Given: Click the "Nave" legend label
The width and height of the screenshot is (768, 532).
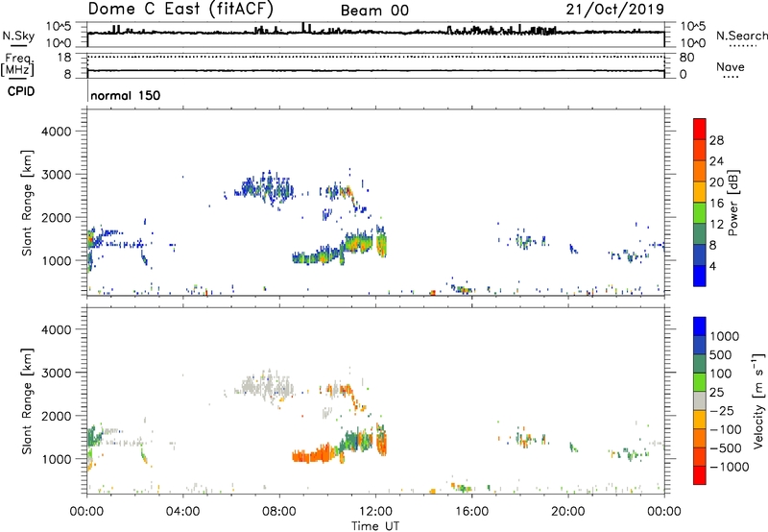Looking at the screenshot, I should (731, 67).
